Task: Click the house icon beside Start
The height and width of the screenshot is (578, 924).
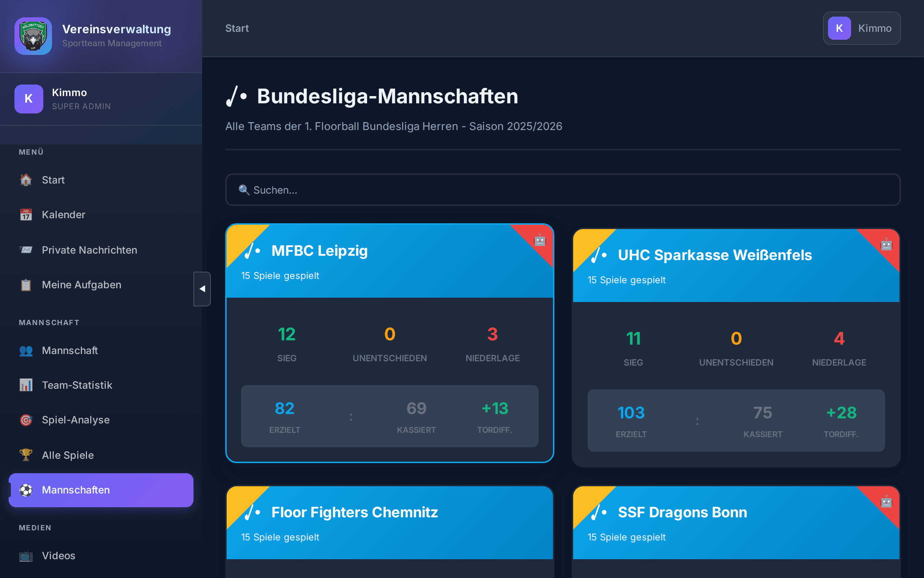Action: click(26, 180)
